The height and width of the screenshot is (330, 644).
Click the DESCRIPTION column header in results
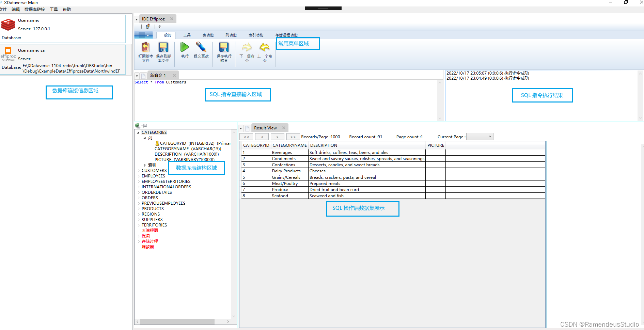point(367,145)
